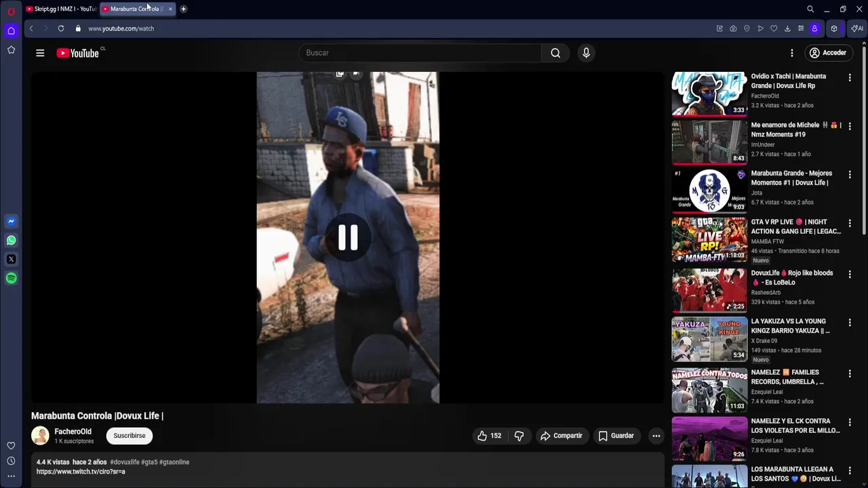The width and height of the screenshot is (868, 488).
Task: Pause the playing video
Action: 348,238
